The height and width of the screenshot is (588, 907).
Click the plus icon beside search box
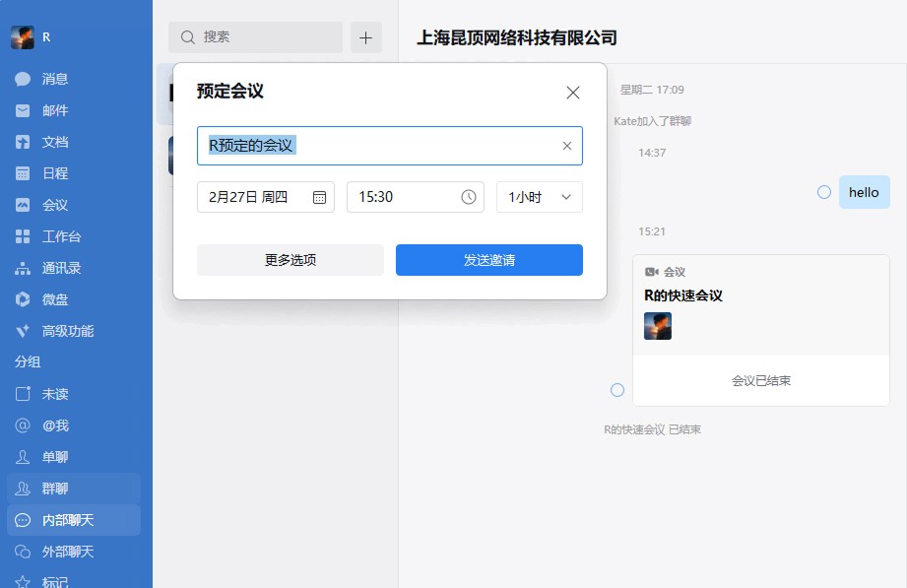pyautogui.click(x=366, y=37)
